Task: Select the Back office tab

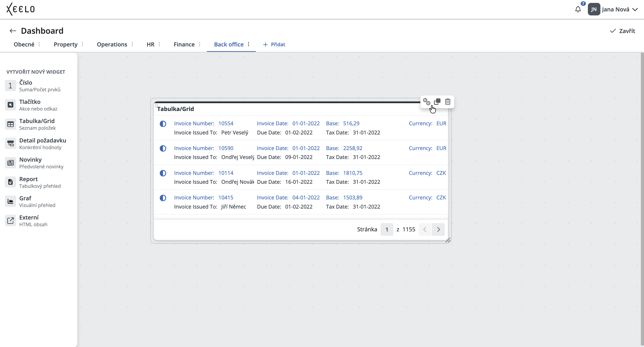Action: click(229, 44)
